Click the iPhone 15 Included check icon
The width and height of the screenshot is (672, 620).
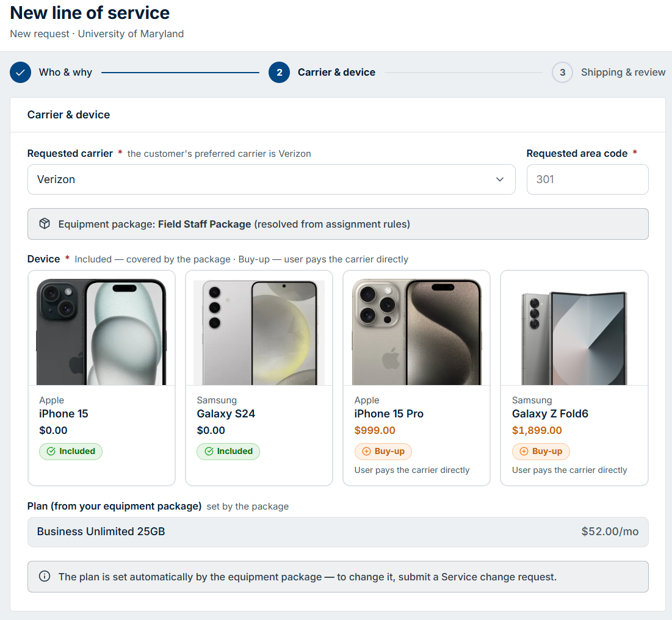click(51, 451)
